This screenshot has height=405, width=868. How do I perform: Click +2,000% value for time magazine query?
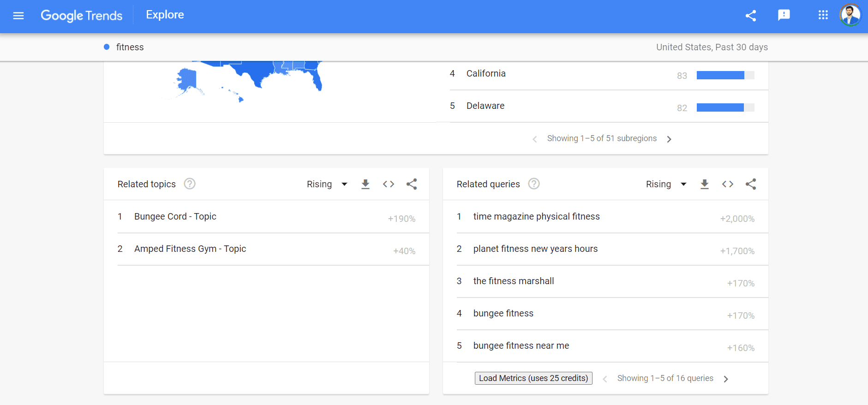(737, 219)
